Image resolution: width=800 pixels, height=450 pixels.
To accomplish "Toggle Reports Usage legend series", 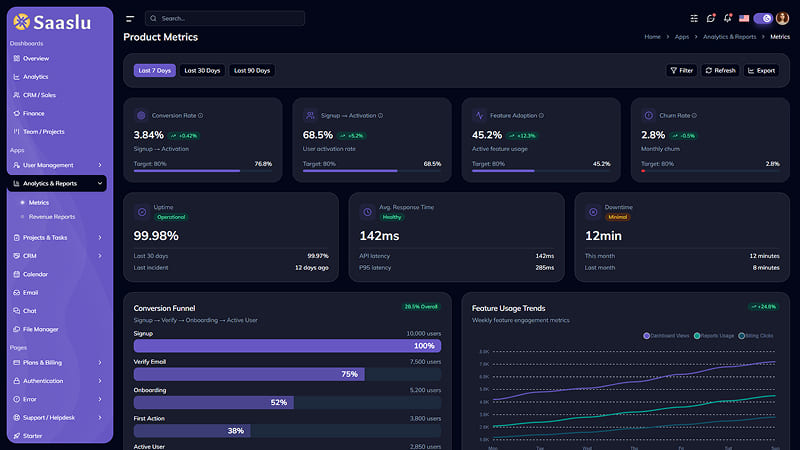I will pos(714,336).
